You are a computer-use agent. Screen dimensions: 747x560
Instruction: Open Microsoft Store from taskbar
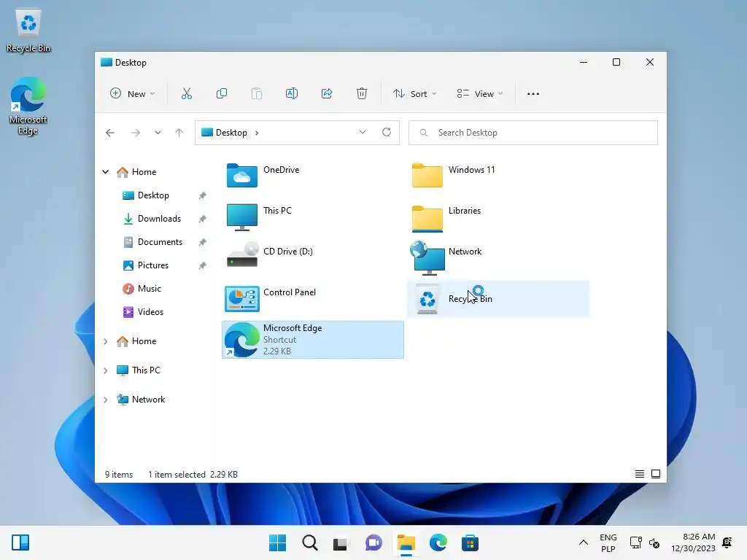(470, 542)
